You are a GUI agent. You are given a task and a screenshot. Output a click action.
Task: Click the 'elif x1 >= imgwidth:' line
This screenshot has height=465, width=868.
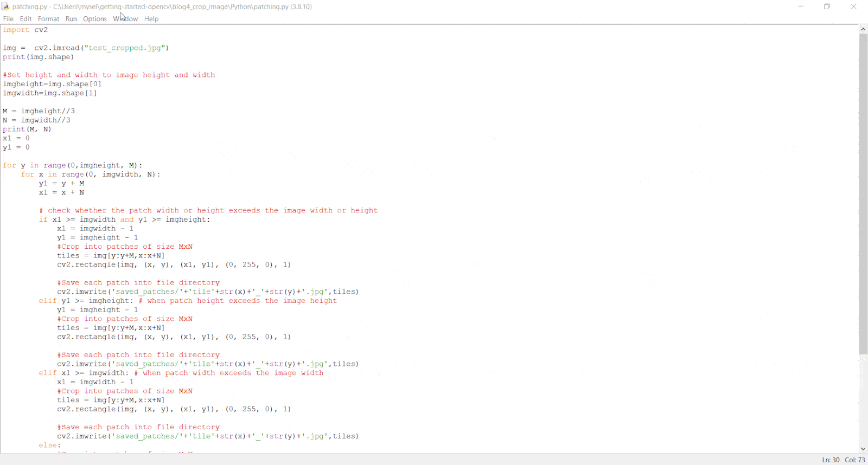pos(84,373)
